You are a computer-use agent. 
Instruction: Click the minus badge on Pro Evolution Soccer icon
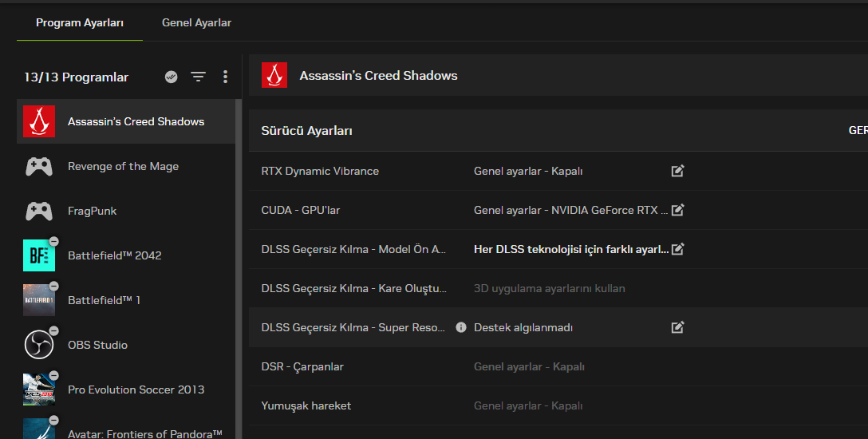pyautogui.click(x=53, y=375)
